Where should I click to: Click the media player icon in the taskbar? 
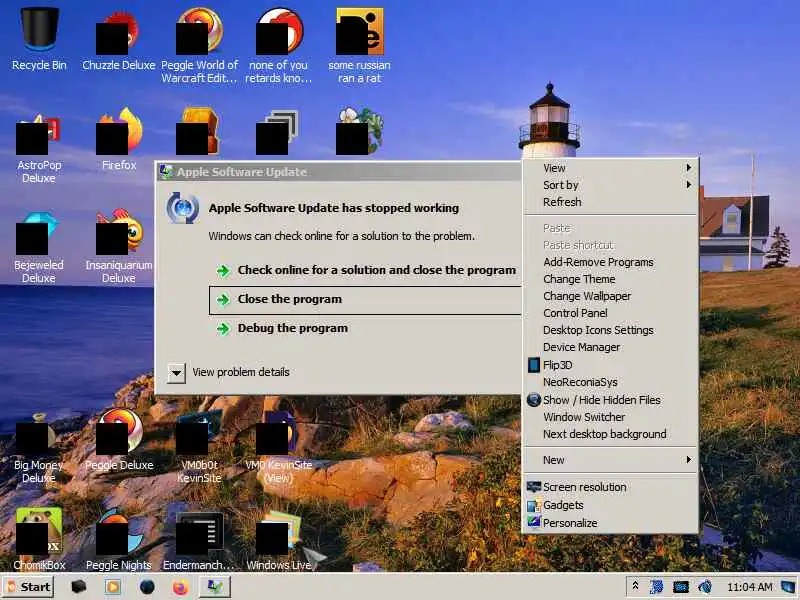113,587
